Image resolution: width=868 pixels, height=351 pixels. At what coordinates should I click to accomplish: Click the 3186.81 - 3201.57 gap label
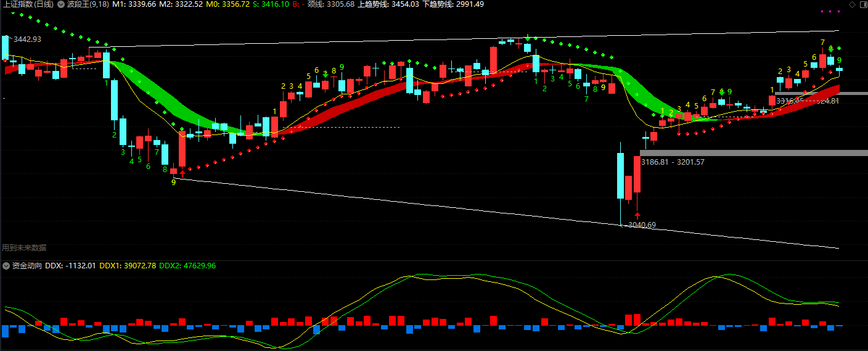[673, 162]
